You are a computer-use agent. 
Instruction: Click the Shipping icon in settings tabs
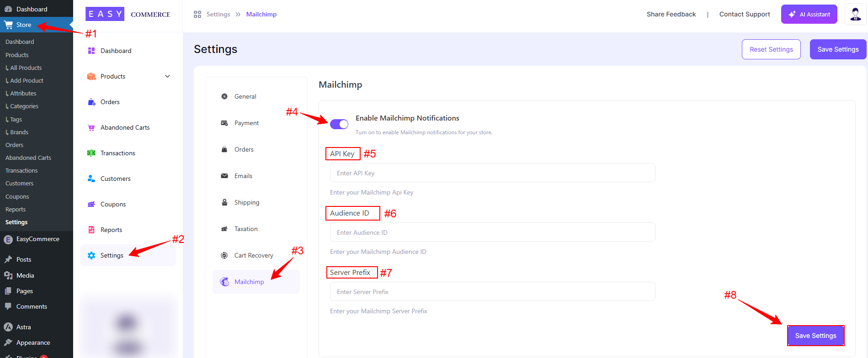tap(224, 202)
